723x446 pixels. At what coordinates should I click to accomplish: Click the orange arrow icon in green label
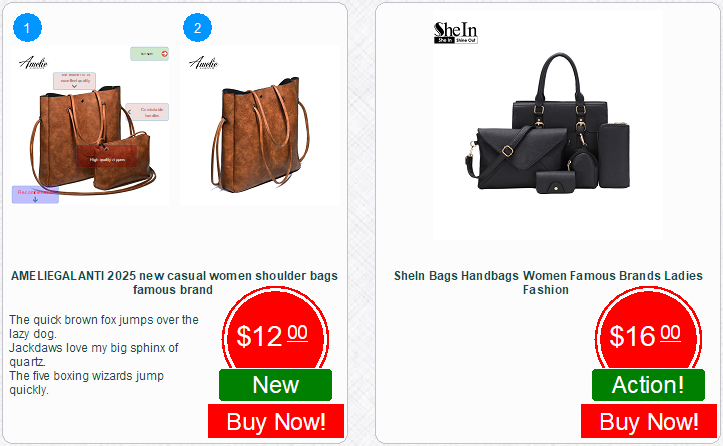click(164, 54)
